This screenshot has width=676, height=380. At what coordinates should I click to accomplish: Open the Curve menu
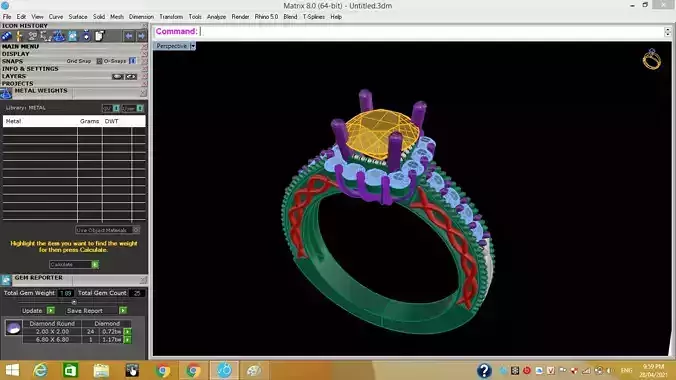56,17
